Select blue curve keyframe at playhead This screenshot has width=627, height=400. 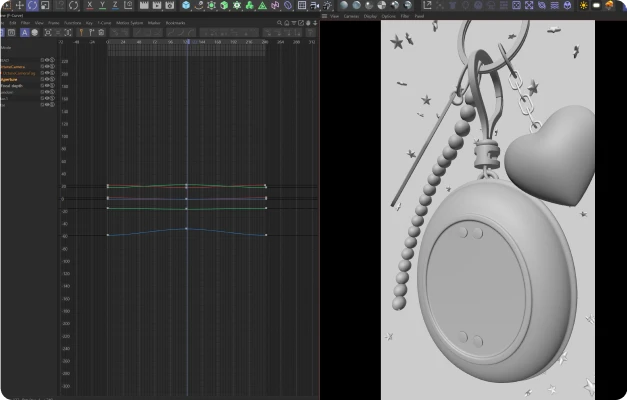[187, 228]
